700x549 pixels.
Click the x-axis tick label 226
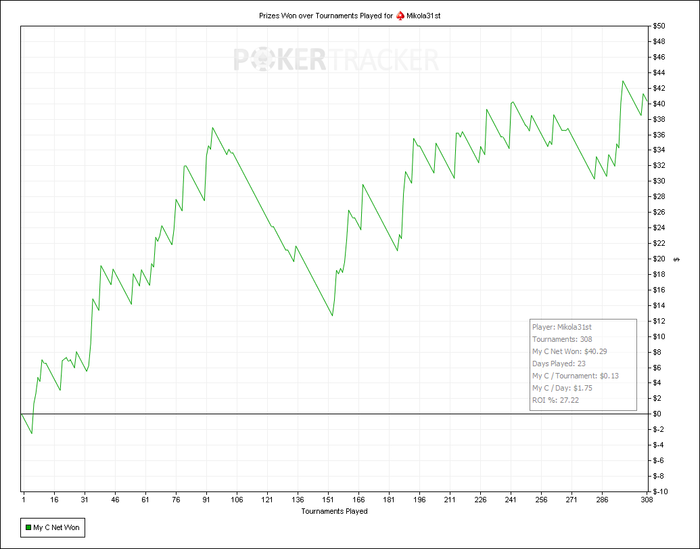coord(480,499)
